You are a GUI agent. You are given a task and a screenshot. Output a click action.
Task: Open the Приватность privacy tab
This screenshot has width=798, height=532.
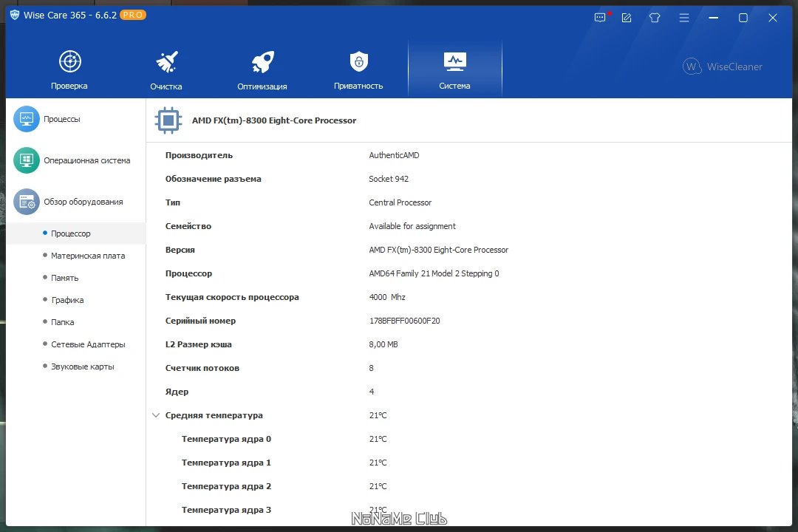point(358,69)
